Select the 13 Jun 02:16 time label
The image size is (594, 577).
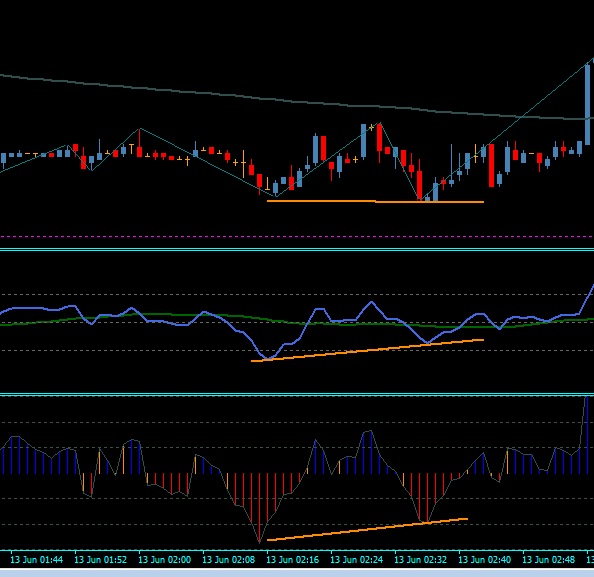coord(292,560)
